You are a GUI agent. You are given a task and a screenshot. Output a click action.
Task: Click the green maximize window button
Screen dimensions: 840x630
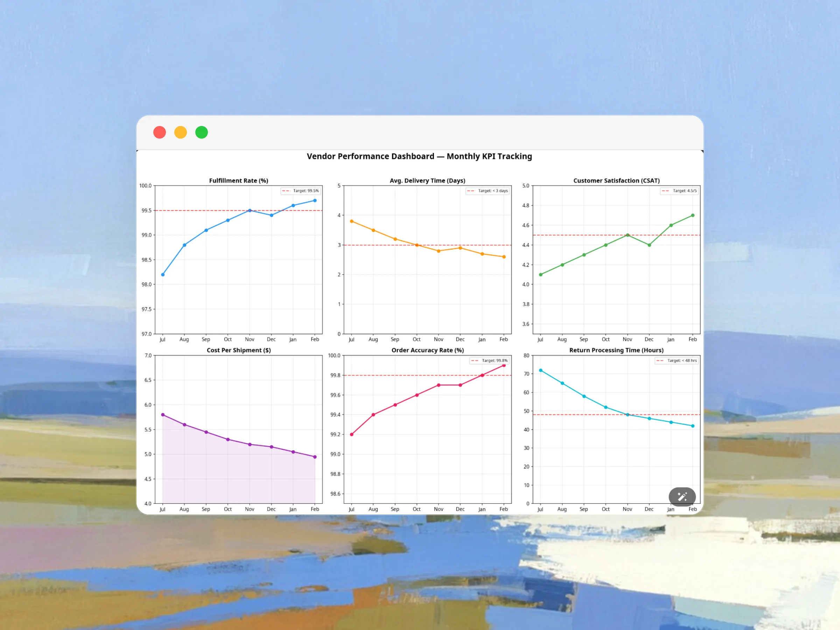[202, 133]
